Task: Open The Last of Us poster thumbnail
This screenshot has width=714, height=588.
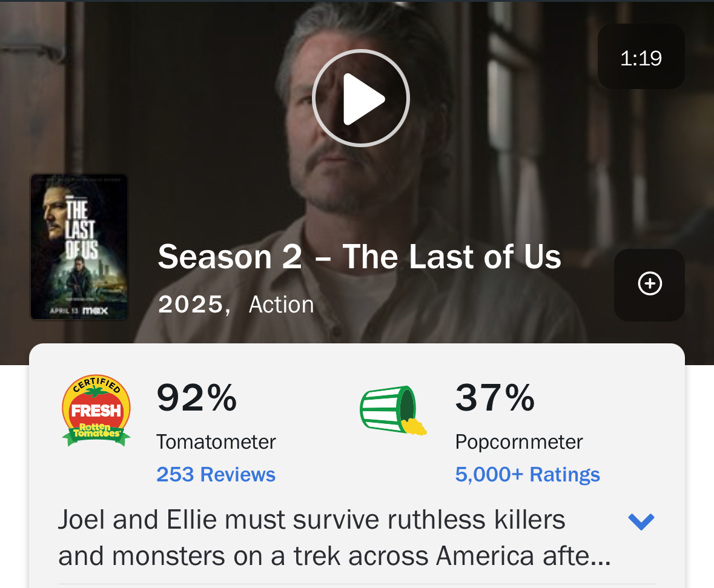Action: click(x=79, y=247)
